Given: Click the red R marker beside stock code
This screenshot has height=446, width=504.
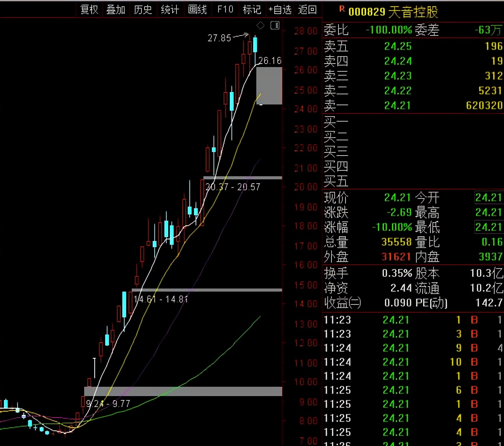Looking at the screenshot, I should click(342, 9).
